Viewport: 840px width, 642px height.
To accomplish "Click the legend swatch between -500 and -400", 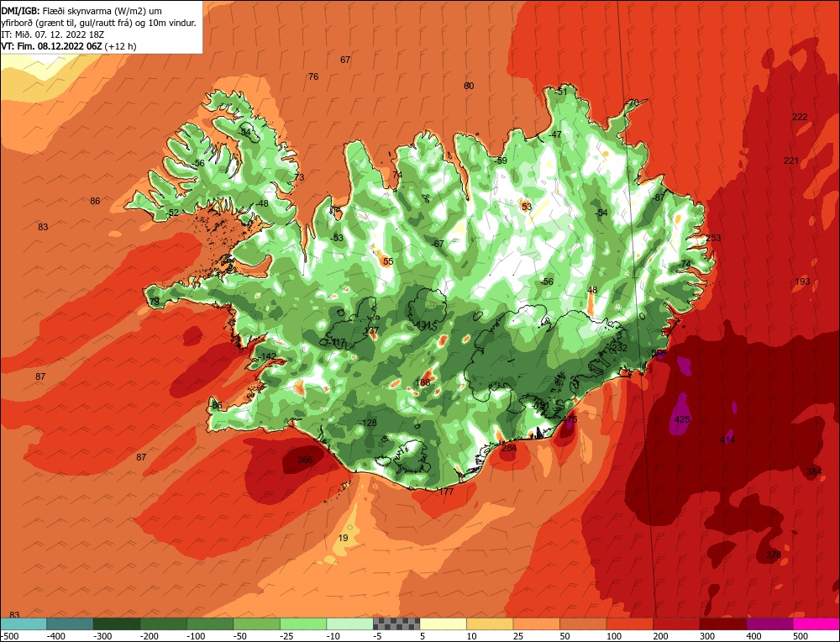I will (x=24, y=624).
